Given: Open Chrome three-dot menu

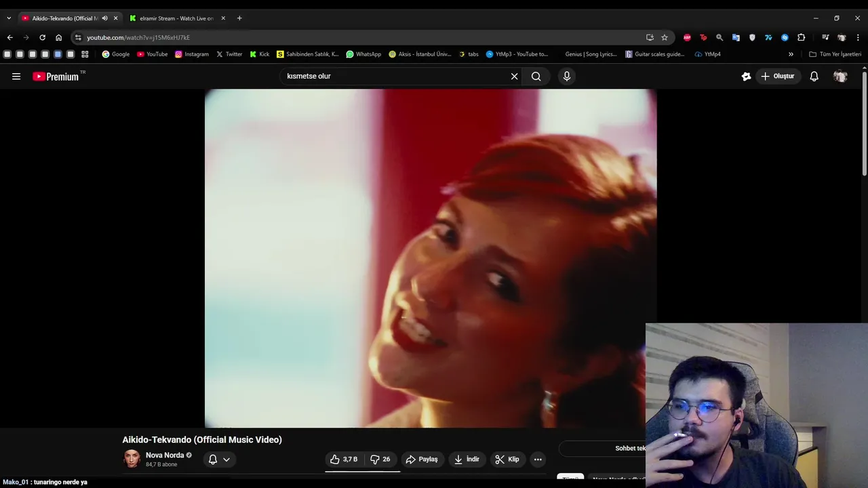Looking at the screenshot, I should click(858, 37).
